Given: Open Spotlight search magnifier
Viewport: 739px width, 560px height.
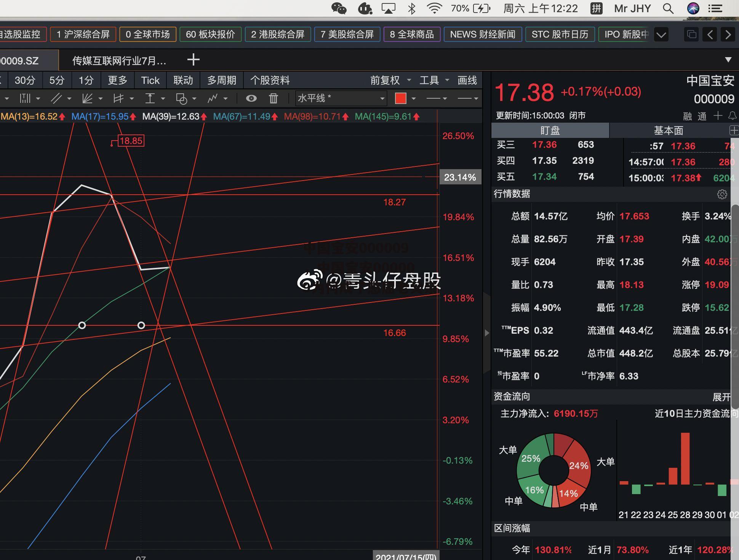Looking at the screenshot, I should click(668, 8).
